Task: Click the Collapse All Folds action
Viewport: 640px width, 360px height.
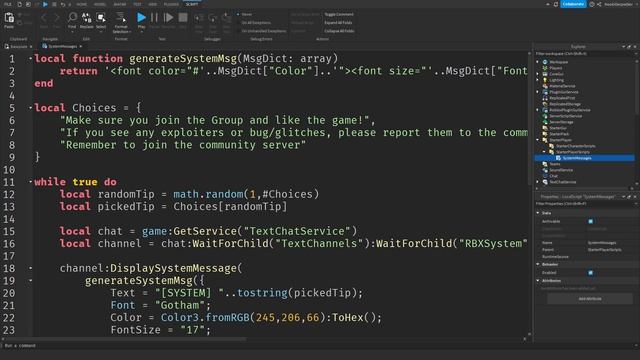Action: click(339, 31)
